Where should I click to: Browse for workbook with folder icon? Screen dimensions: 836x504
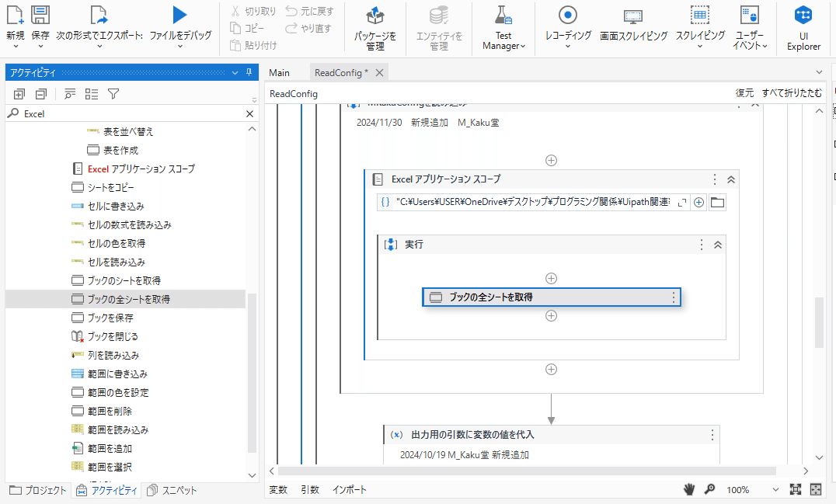tap(718, 203)
